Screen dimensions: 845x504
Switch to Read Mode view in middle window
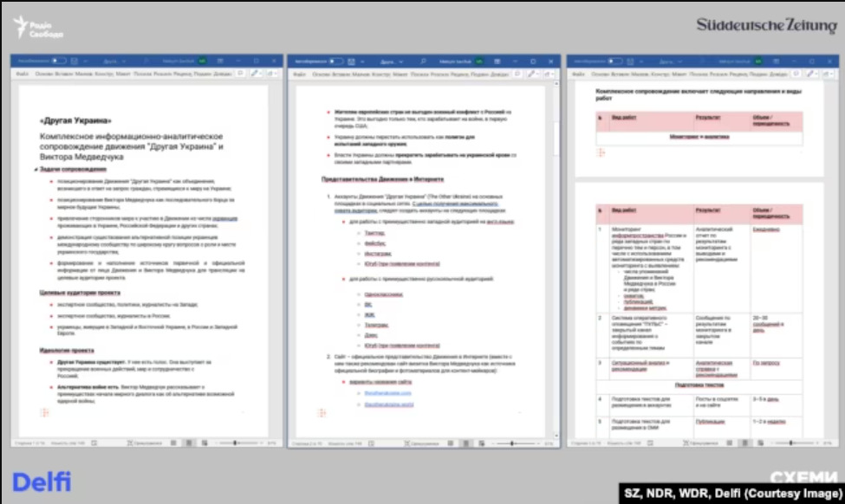[451, 443]
